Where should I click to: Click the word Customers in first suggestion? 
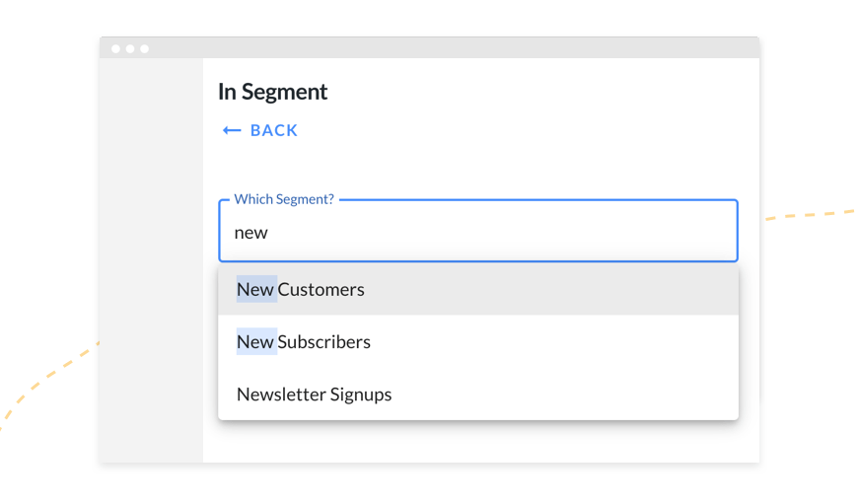click(321, 289)
